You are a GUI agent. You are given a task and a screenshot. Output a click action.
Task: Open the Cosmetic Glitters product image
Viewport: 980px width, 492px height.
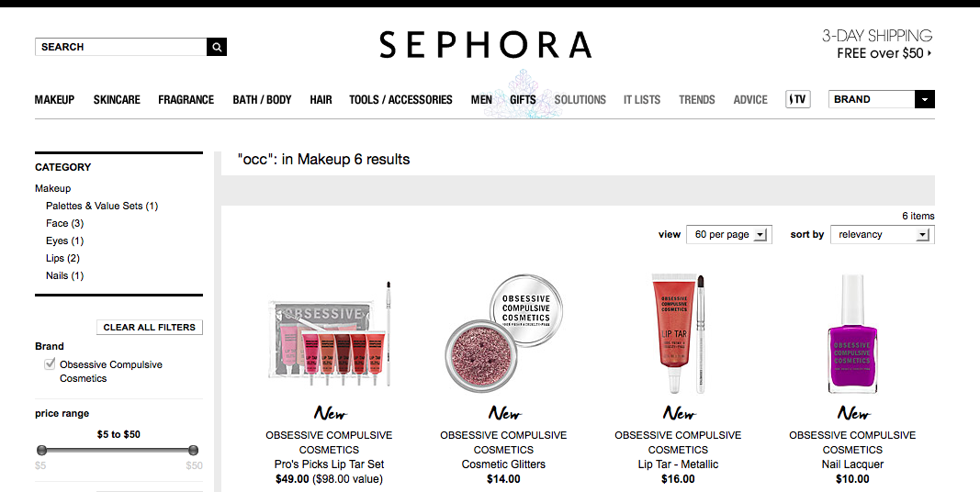point(503,333)
